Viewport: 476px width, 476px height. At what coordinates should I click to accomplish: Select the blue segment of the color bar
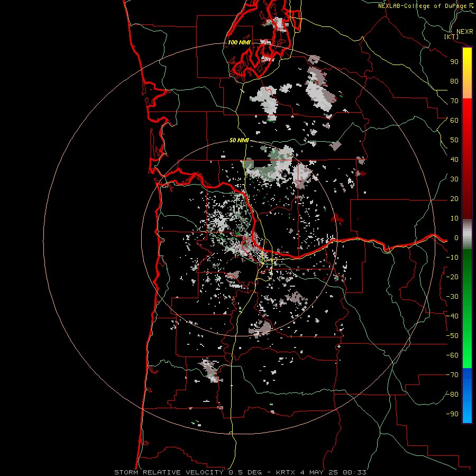tap(467, 395)
